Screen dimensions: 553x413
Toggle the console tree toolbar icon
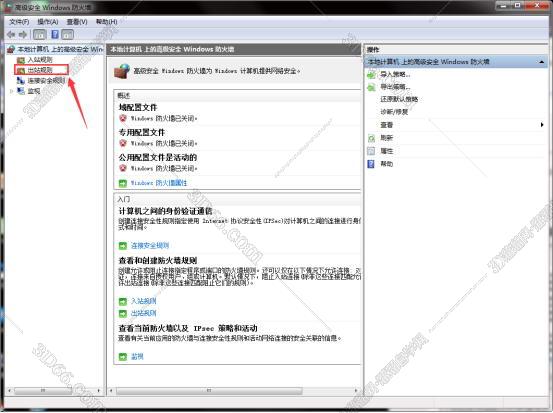pyautogui.click(x=40, y=35)
